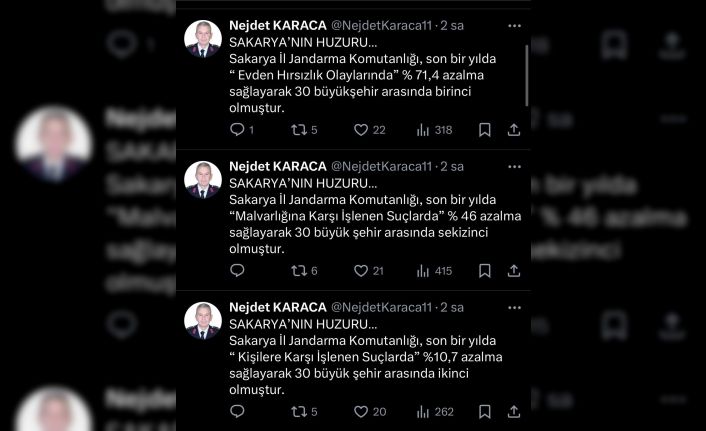The height and width of the screenshot is (431, 706).
Task: View analytics showing 415 views
Action: (x=422, y=271)
